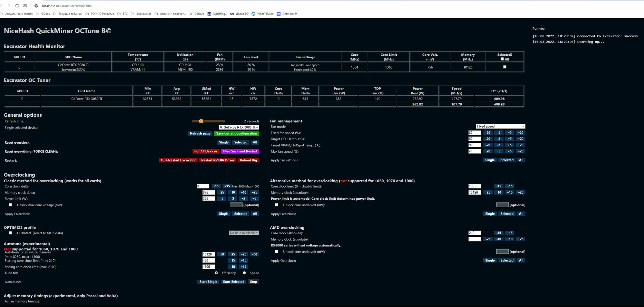Open the WhatToMine bookmark
644x307 pixels.
click(262, 14)
